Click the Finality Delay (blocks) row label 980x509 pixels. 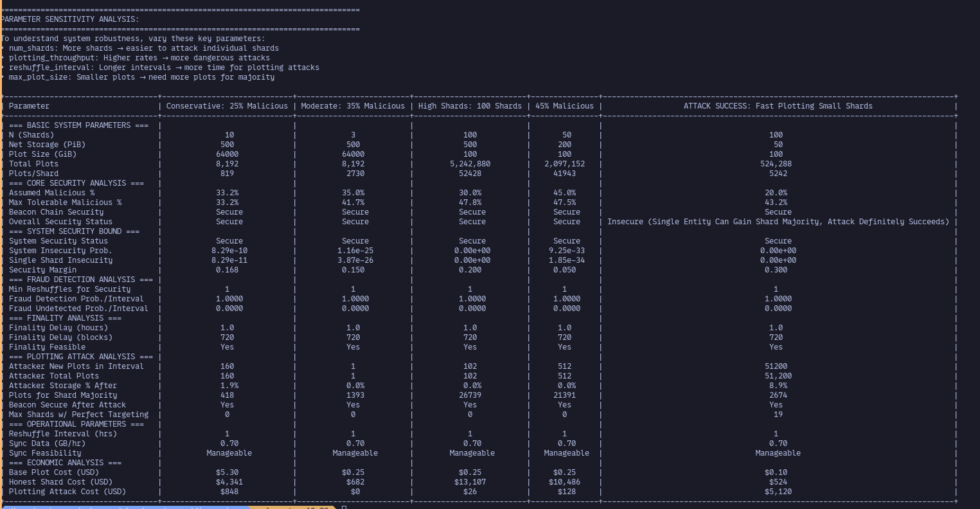60,337
